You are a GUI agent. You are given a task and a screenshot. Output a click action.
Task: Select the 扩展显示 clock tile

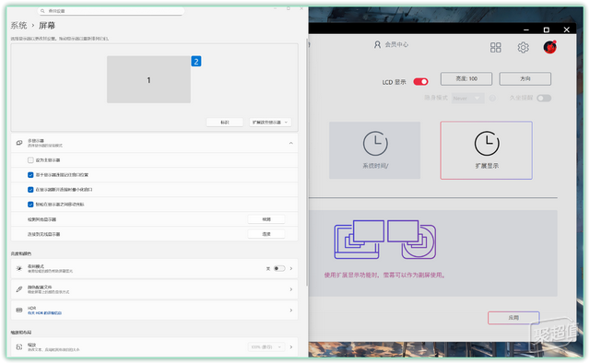click(486, 150)
